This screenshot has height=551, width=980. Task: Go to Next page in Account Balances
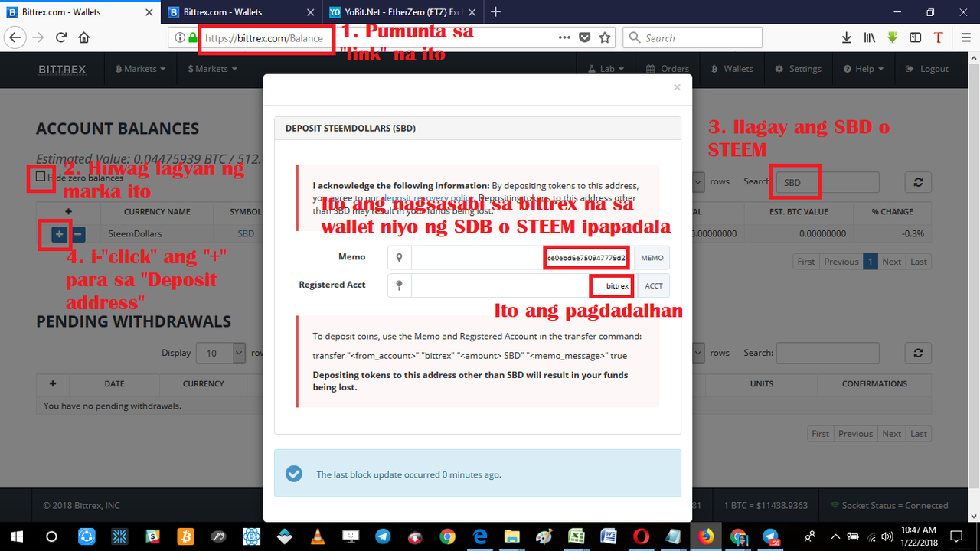(x=891, y=262)
